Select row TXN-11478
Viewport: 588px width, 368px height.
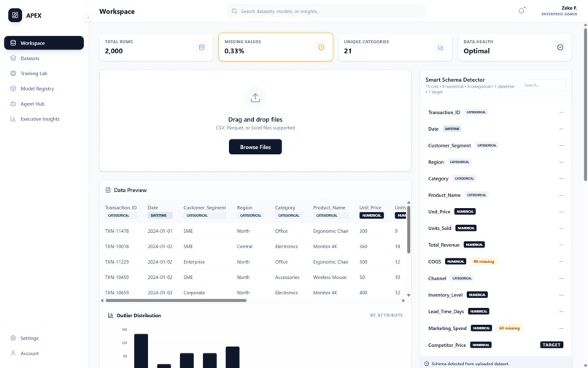pos(254,231)
